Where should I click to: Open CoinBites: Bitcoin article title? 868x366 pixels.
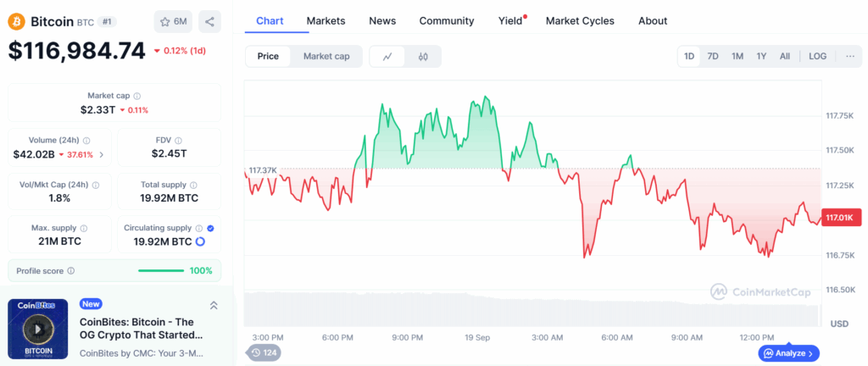click(x=142, y=329)
